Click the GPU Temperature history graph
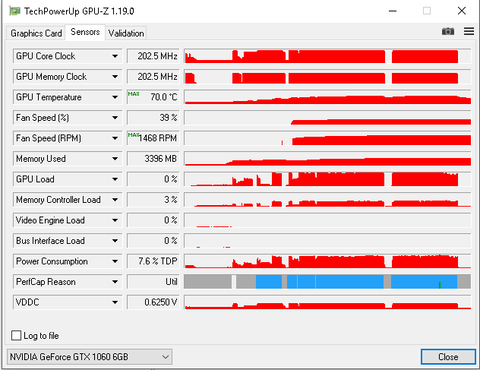Viewport: 480px width, 370px height. tap(328, 97)
